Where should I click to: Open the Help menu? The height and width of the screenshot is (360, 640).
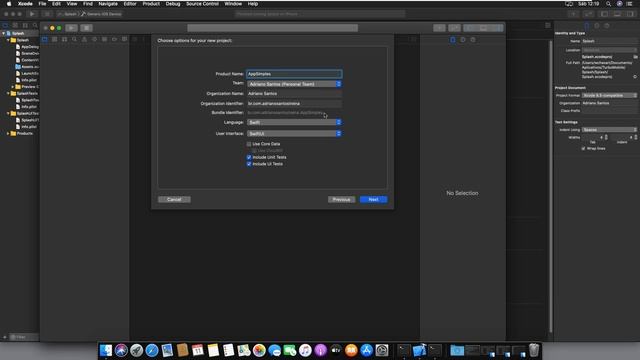click(253, 4)
